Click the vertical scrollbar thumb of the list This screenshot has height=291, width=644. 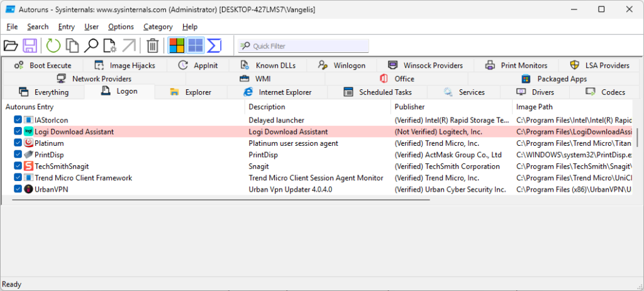638,137
